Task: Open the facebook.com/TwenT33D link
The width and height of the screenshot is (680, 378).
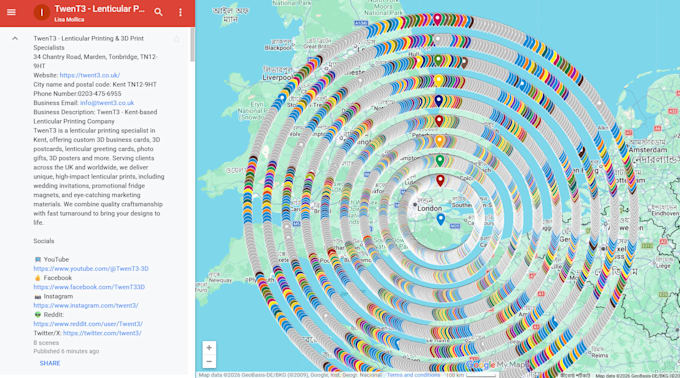Action: pos(89,287)
